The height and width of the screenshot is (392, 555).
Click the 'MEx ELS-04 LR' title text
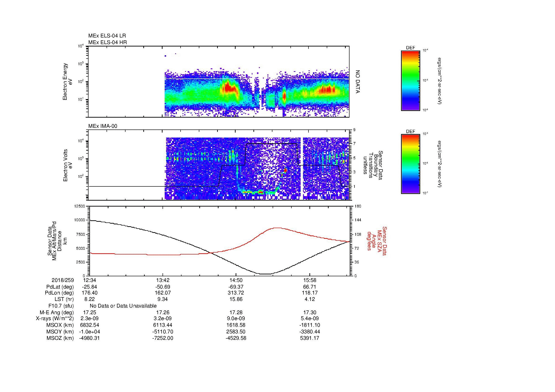click(x=107, y=36)
